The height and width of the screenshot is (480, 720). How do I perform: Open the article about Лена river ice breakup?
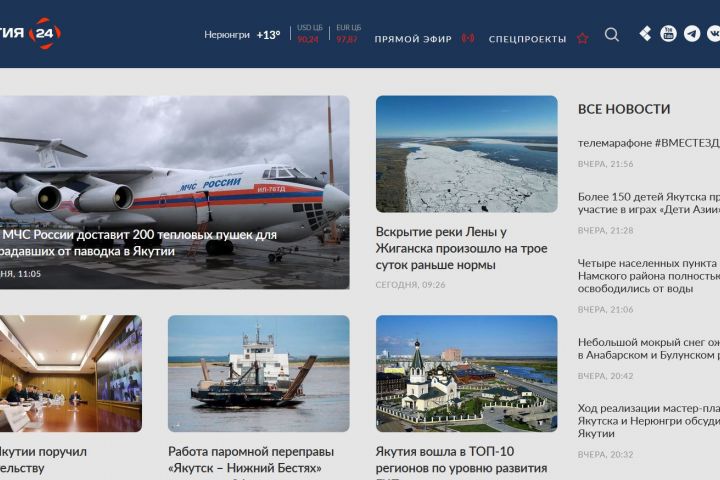pyautogui.click(x=461, y=248)
